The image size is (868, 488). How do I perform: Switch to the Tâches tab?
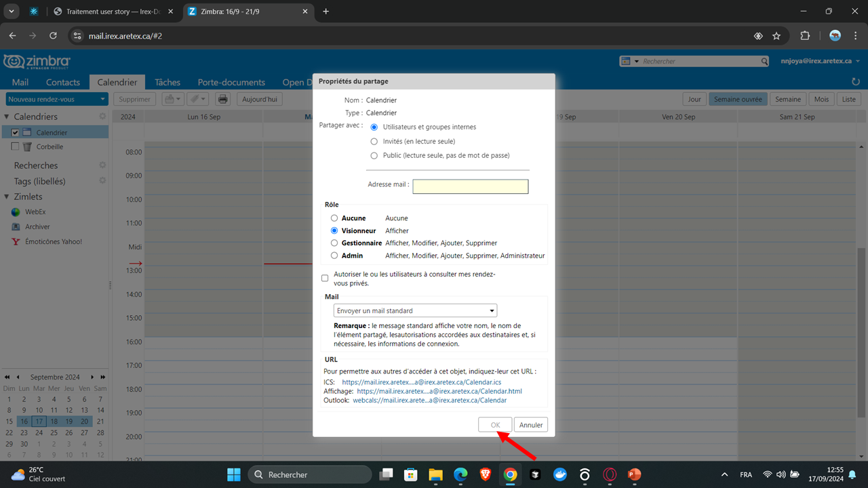167,82
